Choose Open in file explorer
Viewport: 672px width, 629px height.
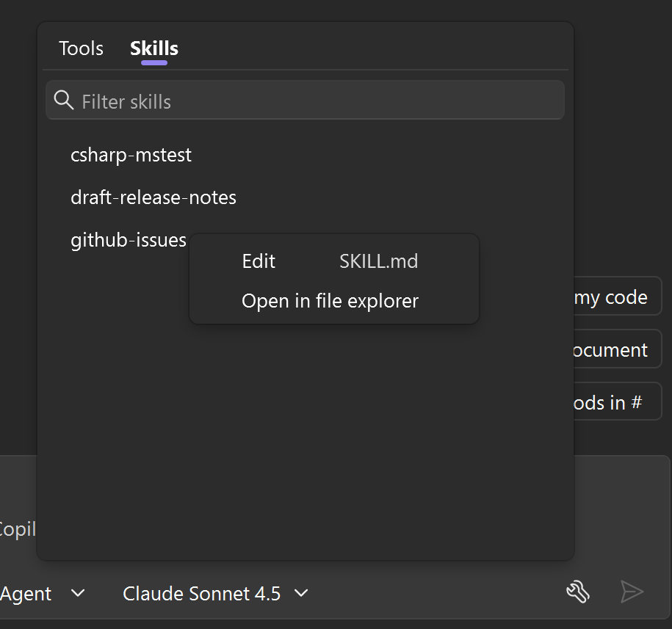(x=329, y=301)
